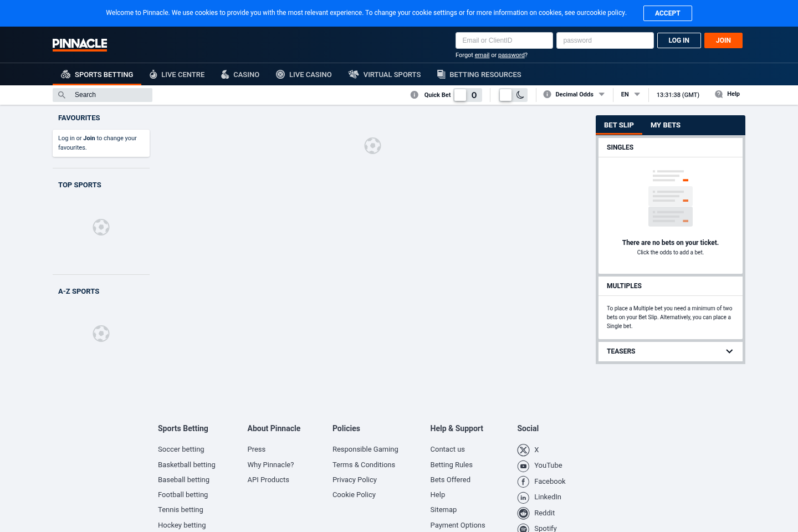Click the Help question mark icon
The height and width of the screenshot is (532, 798).
coord(719,94)
